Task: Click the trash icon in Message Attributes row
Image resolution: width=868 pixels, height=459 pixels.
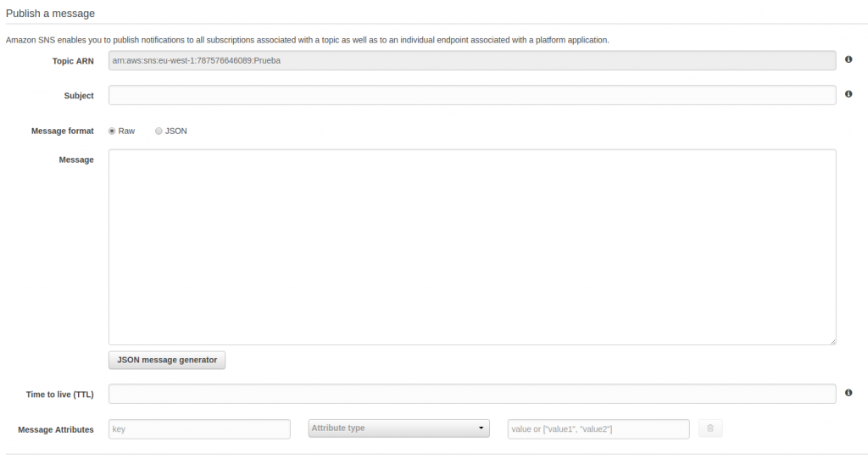Action: (x=710, y=428)
